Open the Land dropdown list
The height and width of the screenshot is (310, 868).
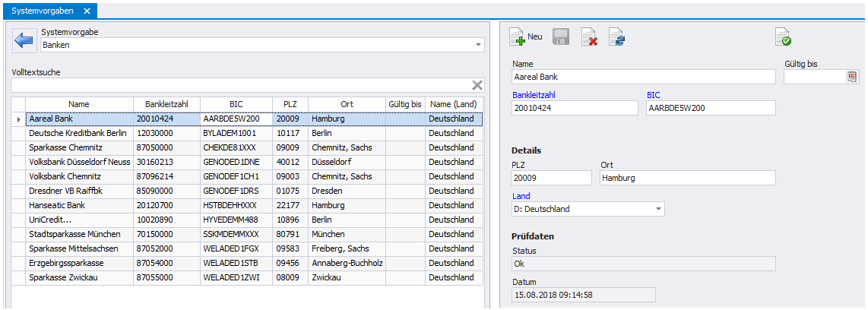657,209
